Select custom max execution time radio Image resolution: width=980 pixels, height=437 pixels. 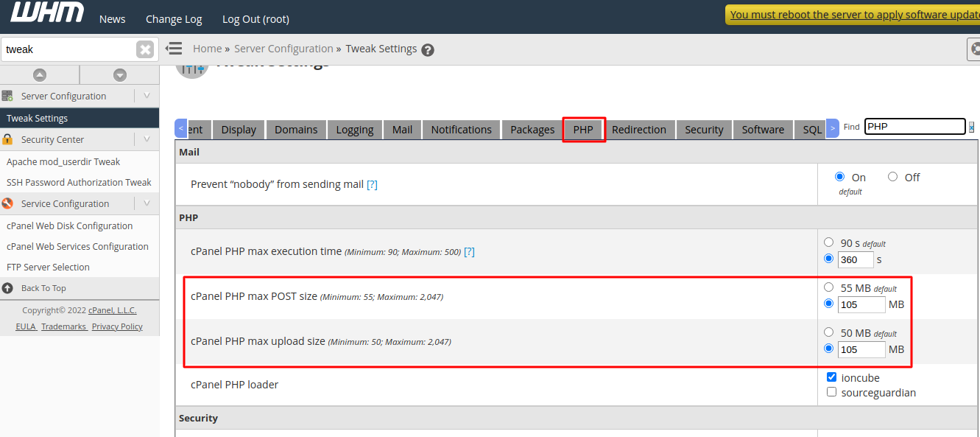click(829, 259)
